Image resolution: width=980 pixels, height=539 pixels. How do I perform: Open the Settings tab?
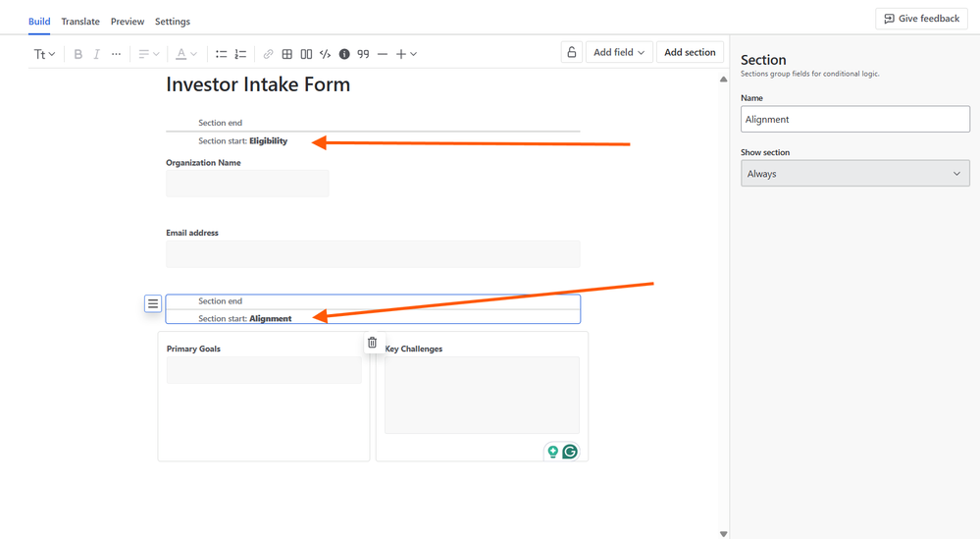[x=173, y=22]
